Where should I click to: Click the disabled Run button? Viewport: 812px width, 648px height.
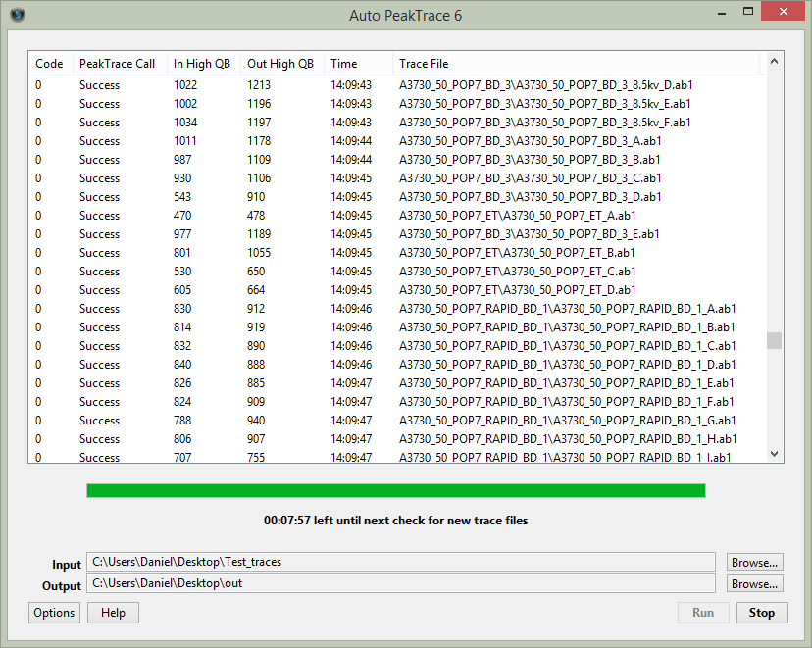703,613
